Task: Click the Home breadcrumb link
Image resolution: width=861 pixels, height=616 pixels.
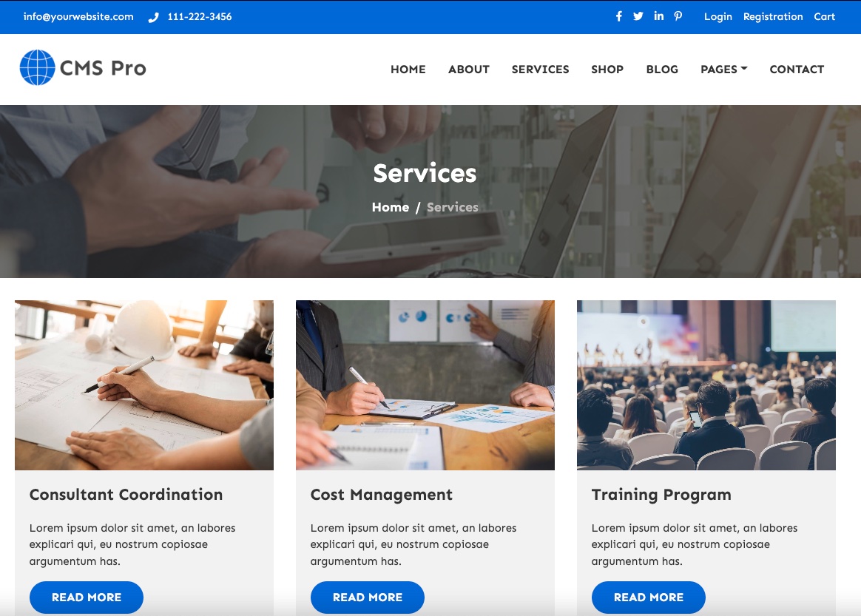Action: [391, 207]
